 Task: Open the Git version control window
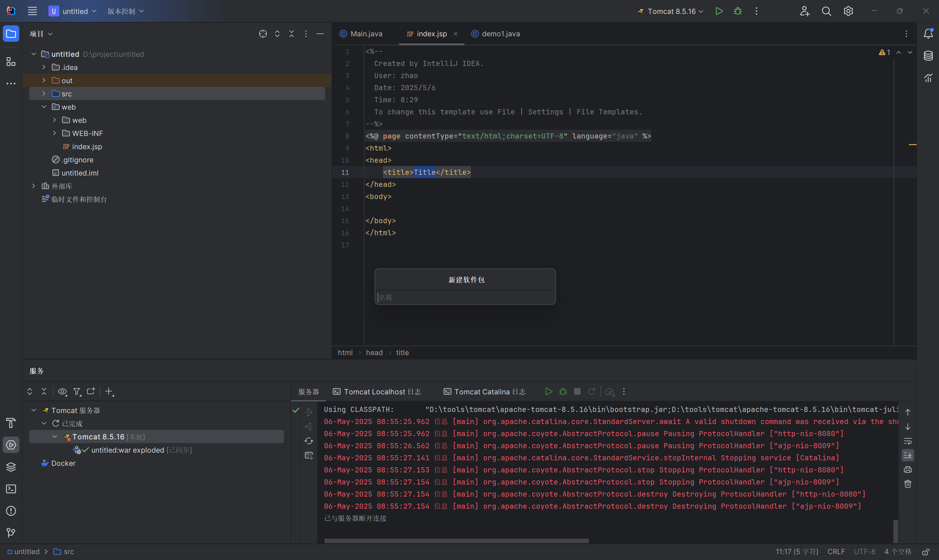click(x=11, y=533)
